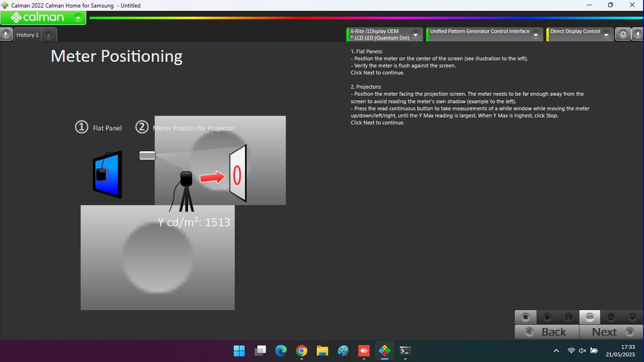Click the Y cd/m² 1513 luminance reading
644x362 pixels.
pyautogui.click(x=194, y=222)
